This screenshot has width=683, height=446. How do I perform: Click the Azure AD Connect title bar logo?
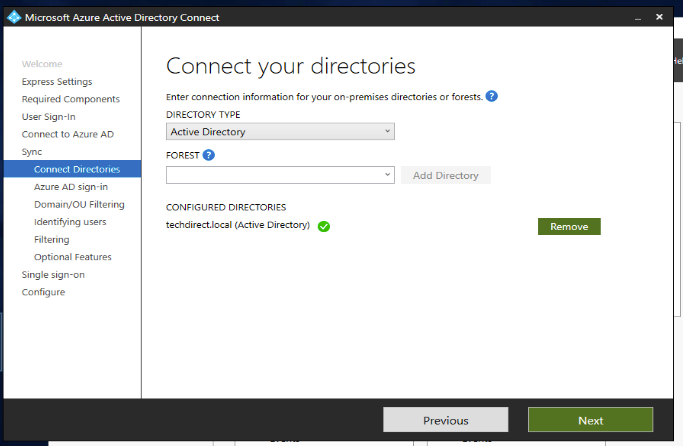(14, 17)
